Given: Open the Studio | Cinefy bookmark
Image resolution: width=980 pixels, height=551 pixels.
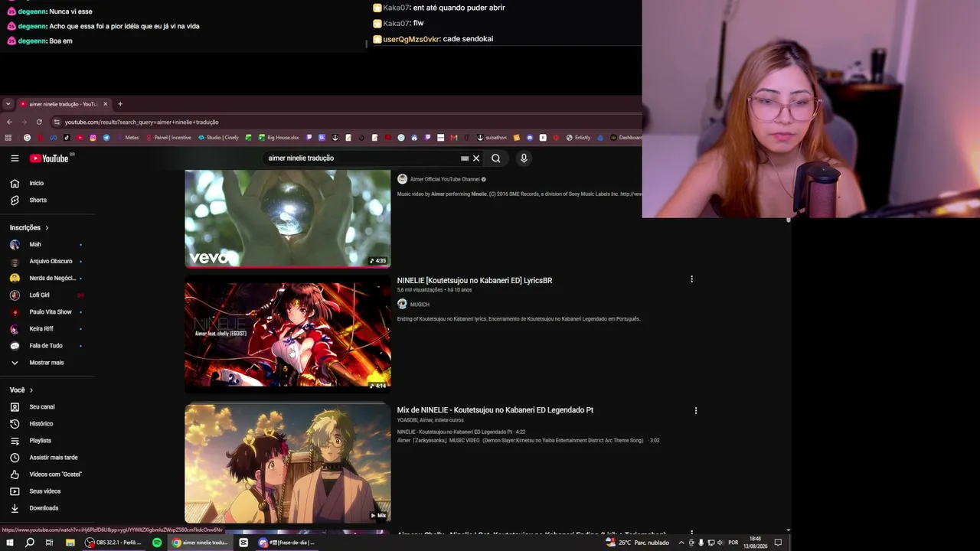Looking at the screenshot, I should coord(218,138).
